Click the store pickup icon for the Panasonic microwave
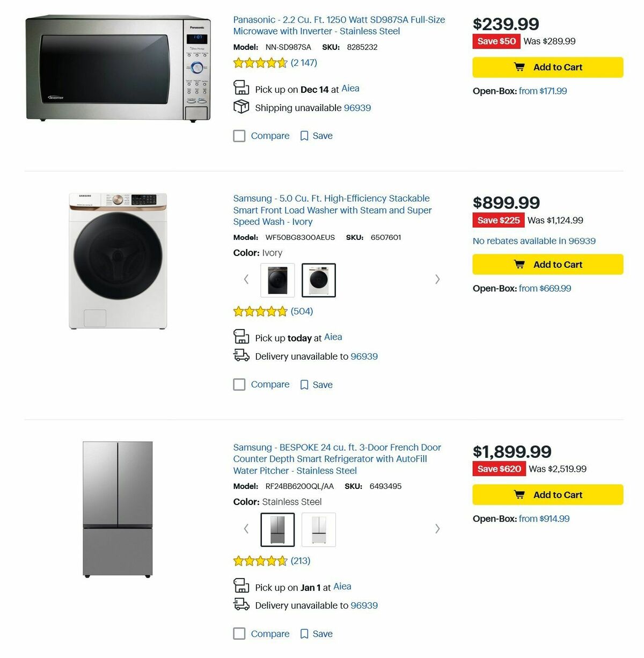The height and width of the screenshot is (658, 644). point(241,86)
